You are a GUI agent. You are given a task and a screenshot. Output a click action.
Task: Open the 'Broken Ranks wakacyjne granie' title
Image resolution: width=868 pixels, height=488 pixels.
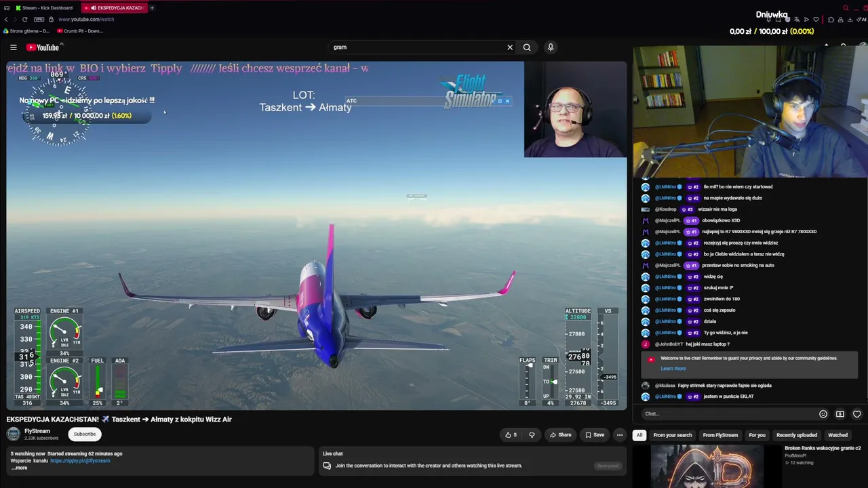(x=823, y=449)
